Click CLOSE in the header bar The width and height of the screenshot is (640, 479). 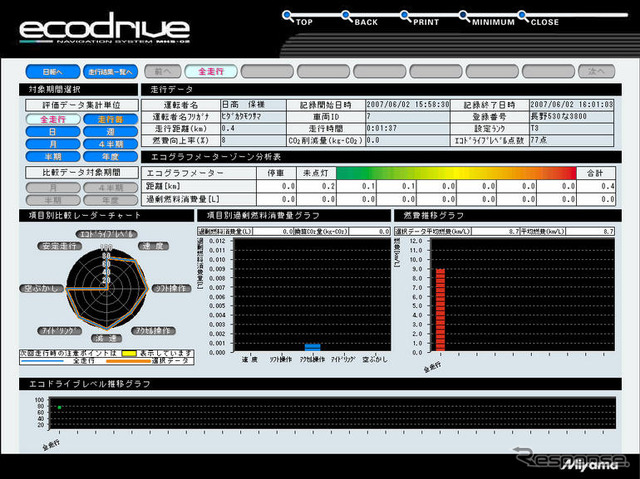coord(538,19)
